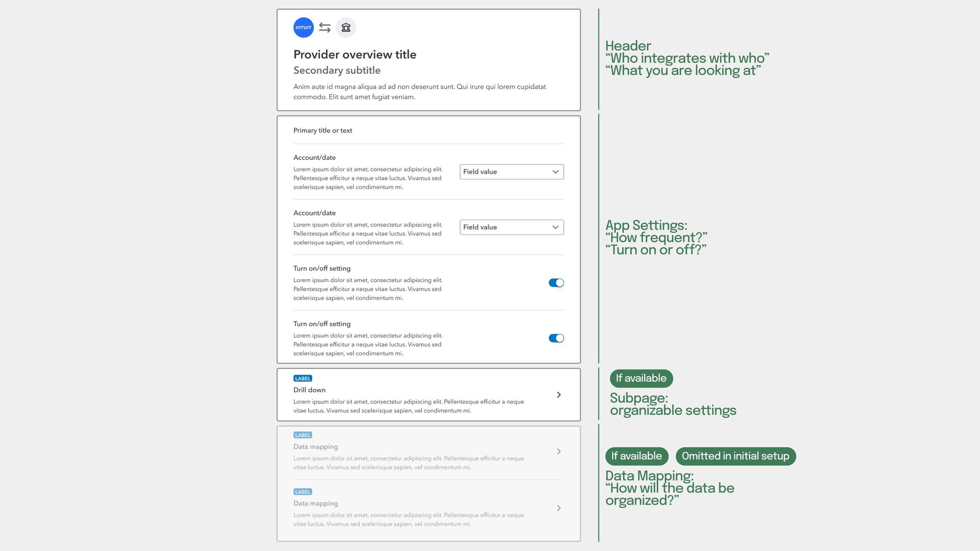Click the If available pill near Subpage

point(641,378)
